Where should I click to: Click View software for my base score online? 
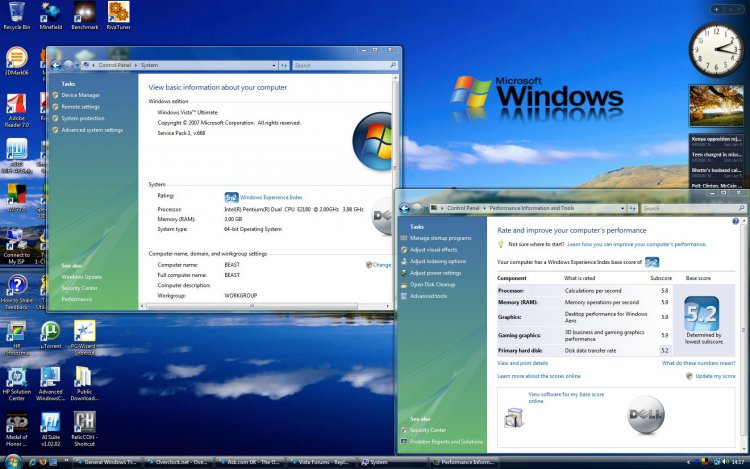566,398
